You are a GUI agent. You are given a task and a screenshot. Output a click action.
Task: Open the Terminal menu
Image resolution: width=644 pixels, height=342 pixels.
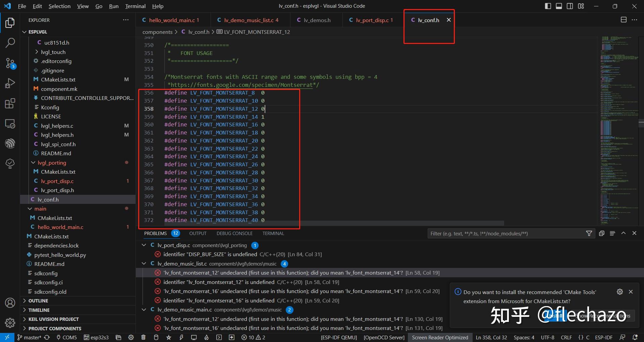coord(135,6)
